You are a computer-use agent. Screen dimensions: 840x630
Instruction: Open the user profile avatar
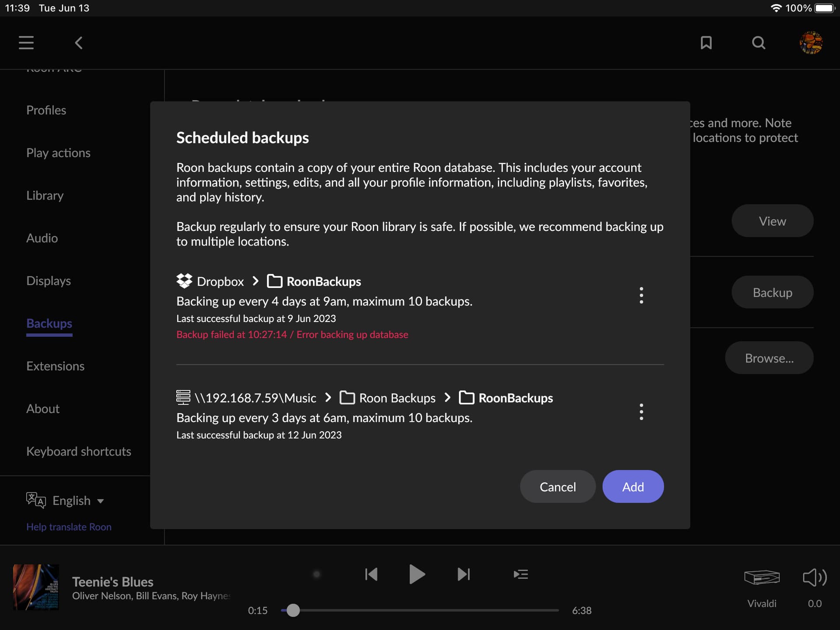(811, 42)
